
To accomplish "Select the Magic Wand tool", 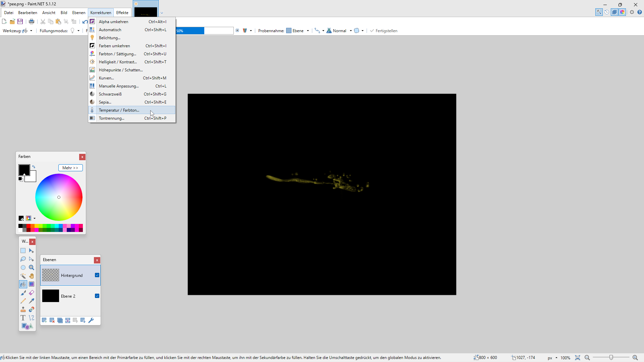I will click(23, 276).
